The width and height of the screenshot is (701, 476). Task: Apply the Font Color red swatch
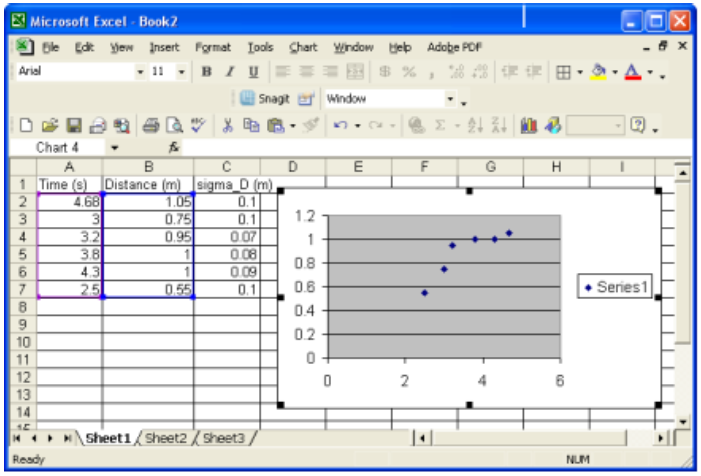coord(632,72)
